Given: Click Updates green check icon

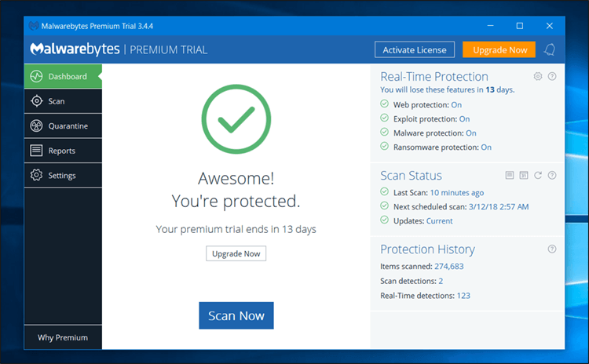Looking at the screenshot, I should click(x=384, y=220).
